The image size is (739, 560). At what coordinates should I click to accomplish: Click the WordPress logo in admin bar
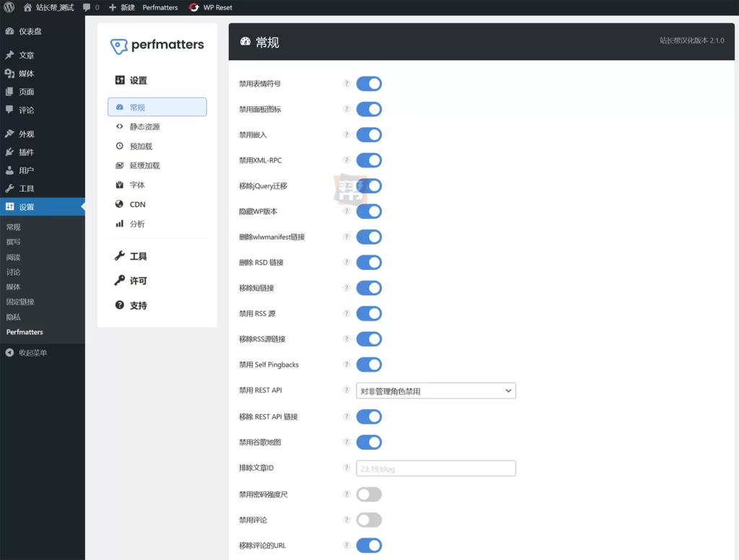coord(9,7)
